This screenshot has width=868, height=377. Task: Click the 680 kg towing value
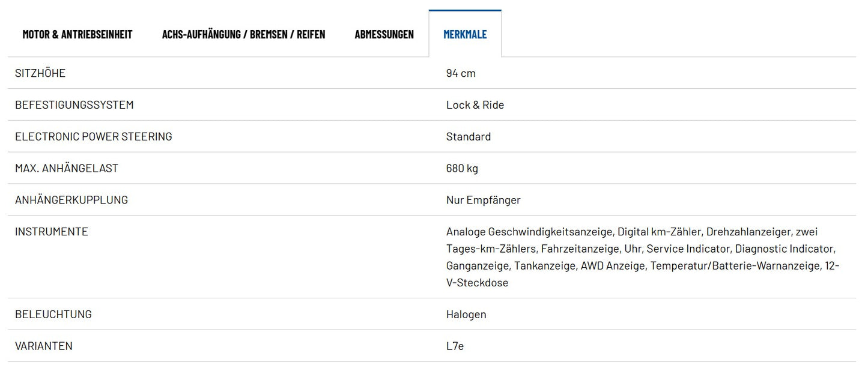pyautogui.click(x=462, y=169)
